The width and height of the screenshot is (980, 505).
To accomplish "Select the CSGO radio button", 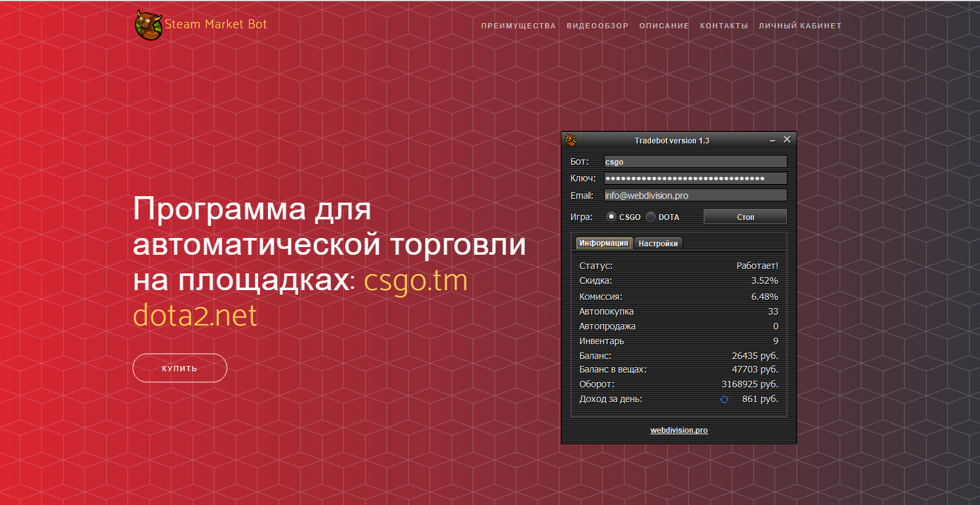I will tap(611, 217).
